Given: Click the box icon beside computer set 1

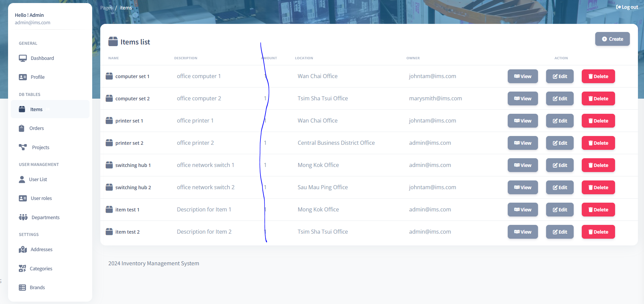Looking at the screenshot, I should click(109, 76).
